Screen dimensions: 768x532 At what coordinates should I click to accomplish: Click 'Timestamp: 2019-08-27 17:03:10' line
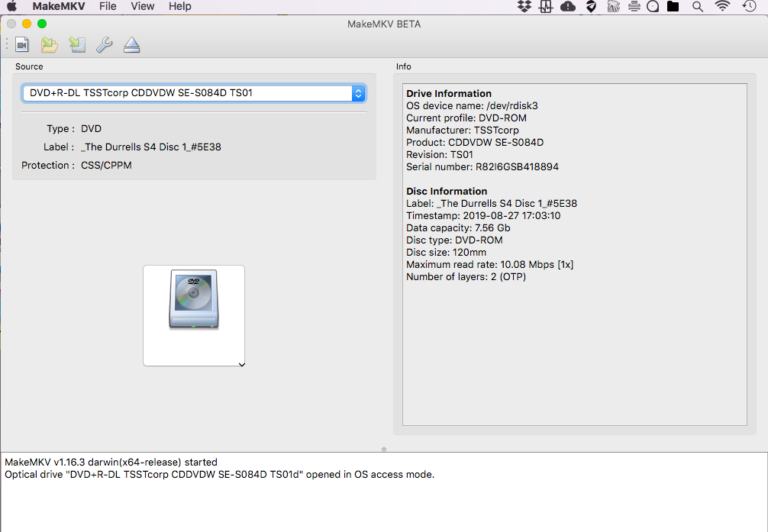pyautogui.click(x=483, y=216)
